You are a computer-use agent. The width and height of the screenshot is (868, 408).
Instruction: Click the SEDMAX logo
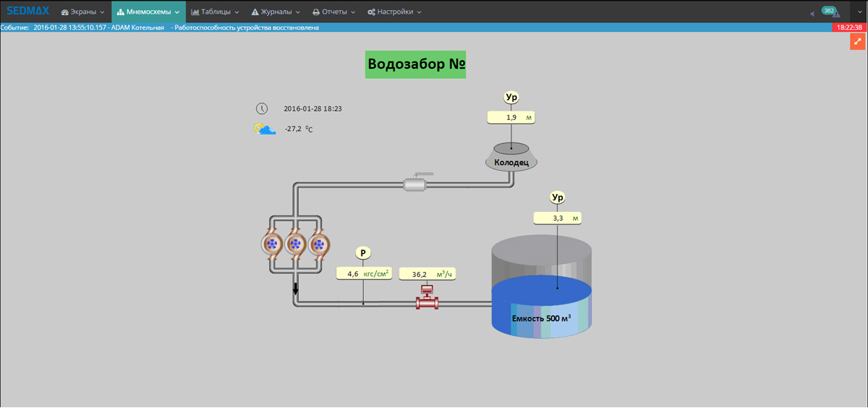pos(27,12)
